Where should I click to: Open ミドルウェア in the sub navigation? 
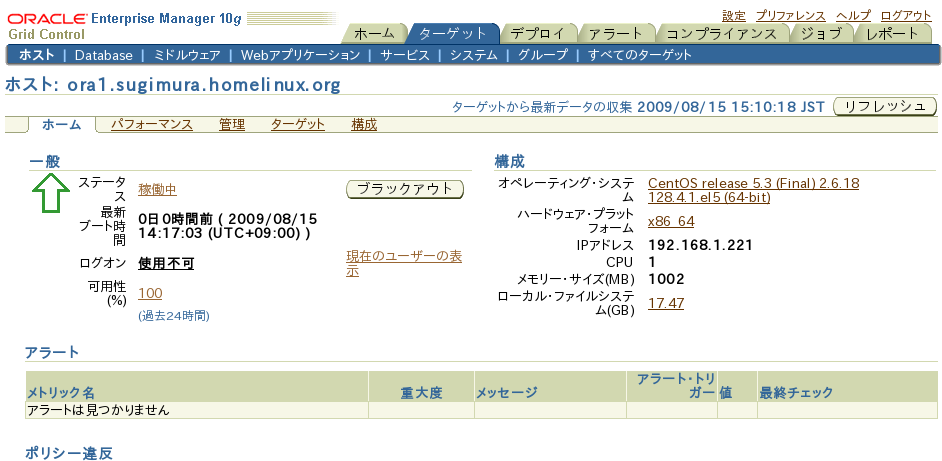click(x=187, y=55)
